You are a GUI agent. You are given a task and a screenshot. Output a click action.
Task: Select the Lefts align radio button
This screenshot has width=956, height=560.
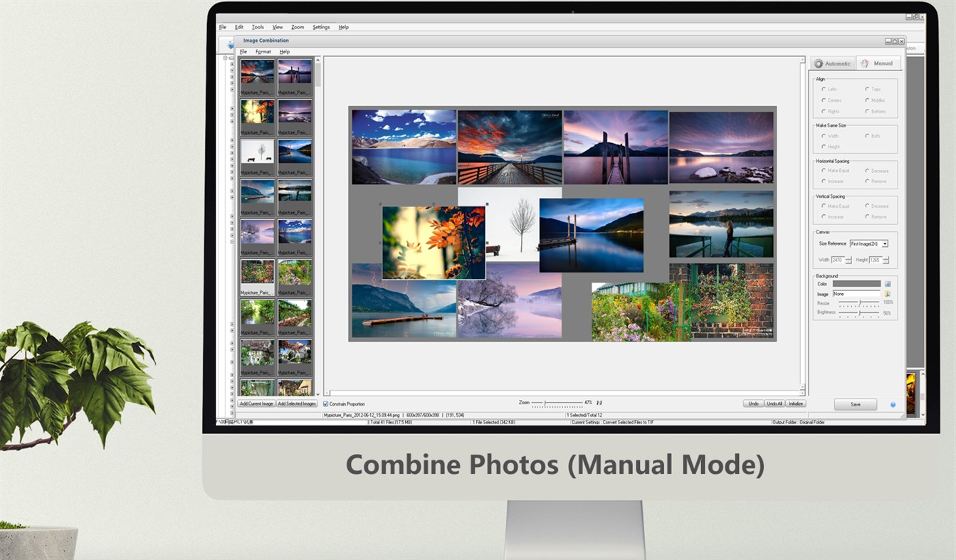point(825,89)
